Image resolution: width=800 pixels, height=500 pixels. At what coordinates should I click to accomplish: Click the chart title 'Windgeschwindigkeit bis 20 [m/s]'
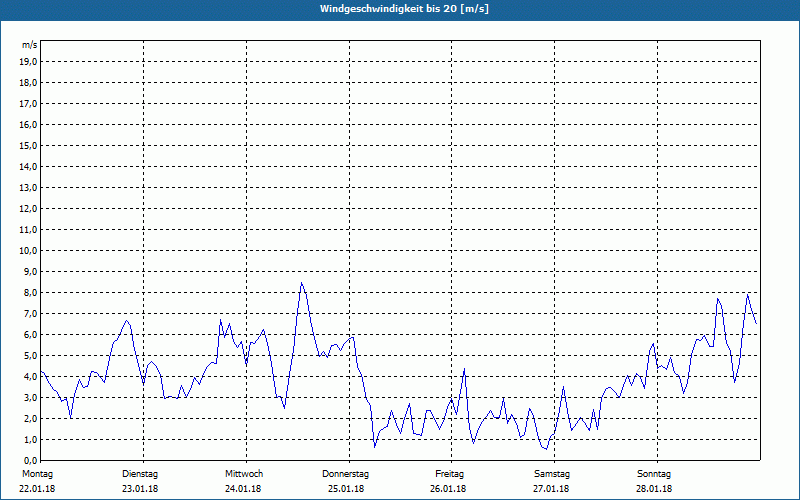coord(404,9)
